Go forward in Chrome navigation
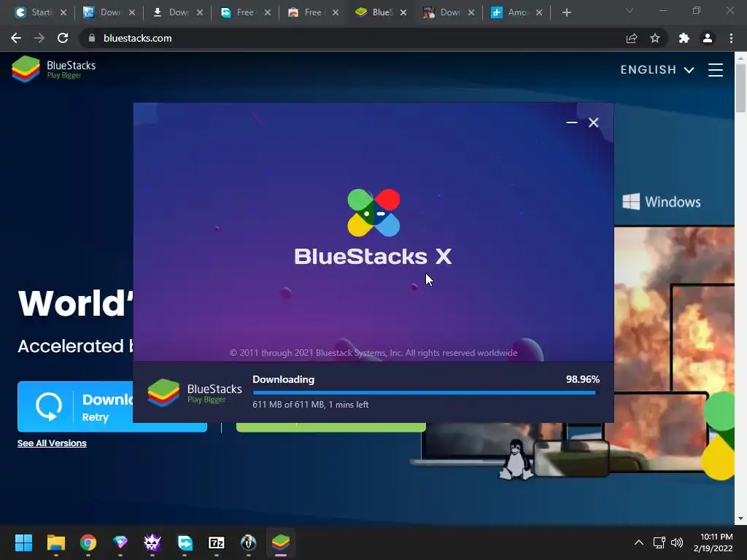Image resolution: width=747 pixels, height=560 pixels. [x=39, y=38]
